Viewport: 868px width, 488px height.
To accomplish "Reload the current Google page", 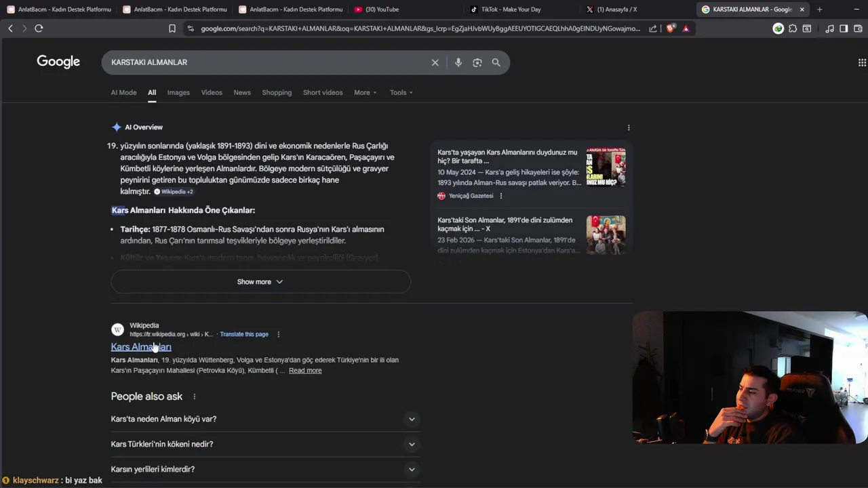I will [x=39, y=28].
